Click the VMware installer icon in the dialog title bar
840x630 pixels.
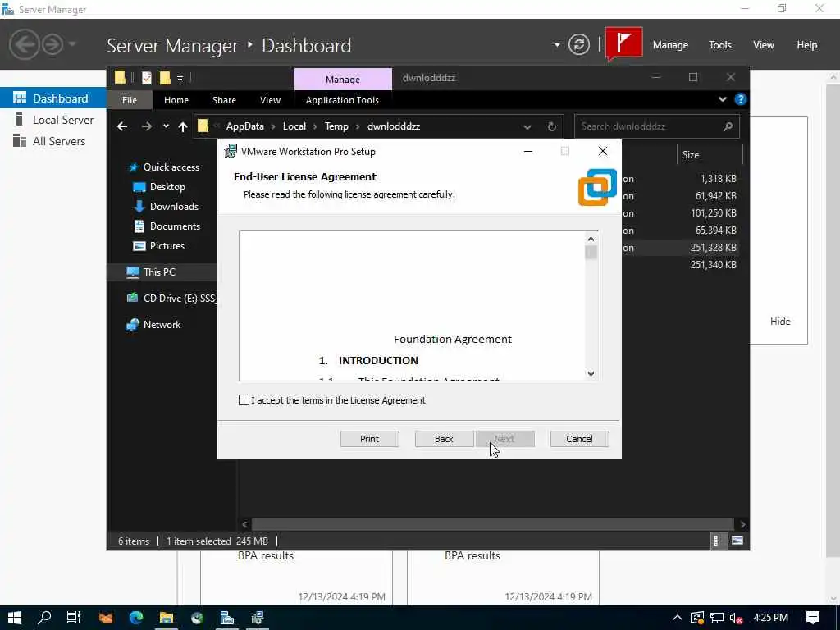point(231,152)
